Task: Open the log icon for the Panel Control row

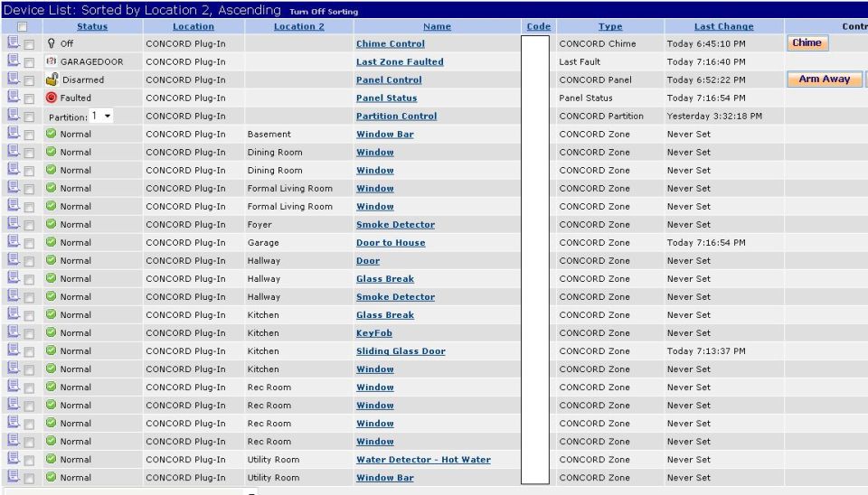Action: coord(14,79)
